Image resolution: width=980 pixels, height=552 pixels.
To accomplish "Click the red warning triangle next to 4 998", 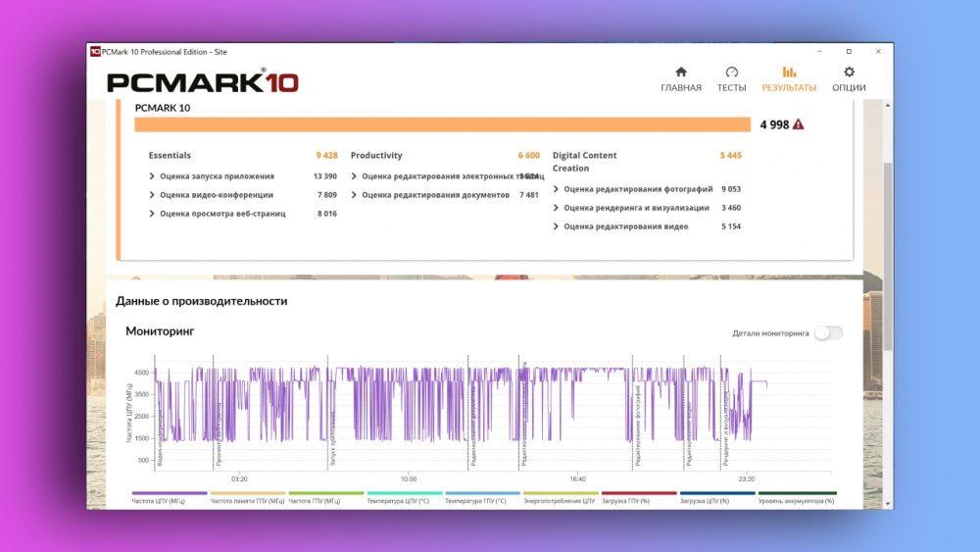I will tap(798, 125).
